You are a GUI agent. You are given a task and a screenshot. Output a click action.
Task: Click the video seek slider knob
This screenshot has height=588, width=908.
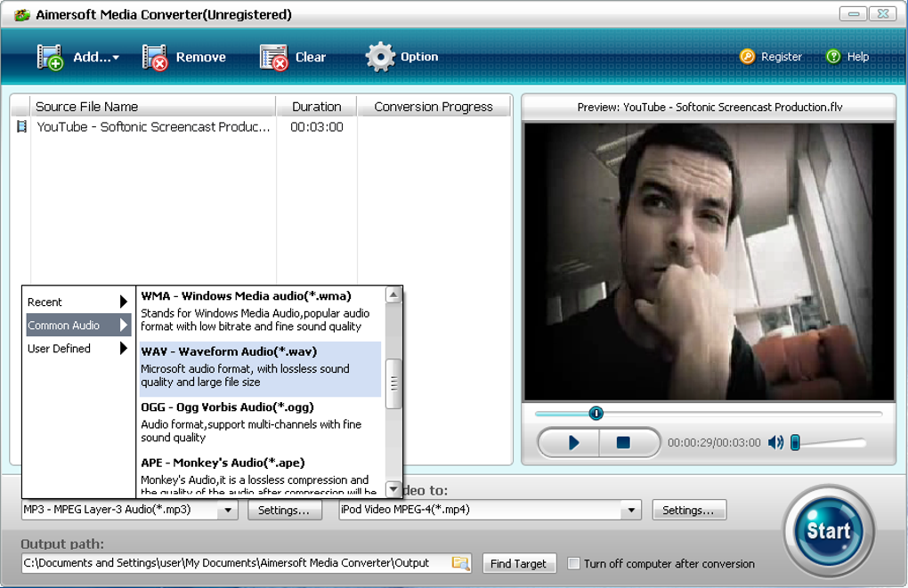(596, 414)
